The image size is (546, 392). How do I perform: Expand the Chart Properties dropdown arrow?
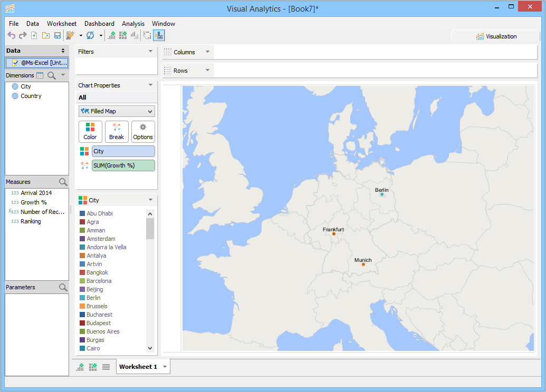150,85
